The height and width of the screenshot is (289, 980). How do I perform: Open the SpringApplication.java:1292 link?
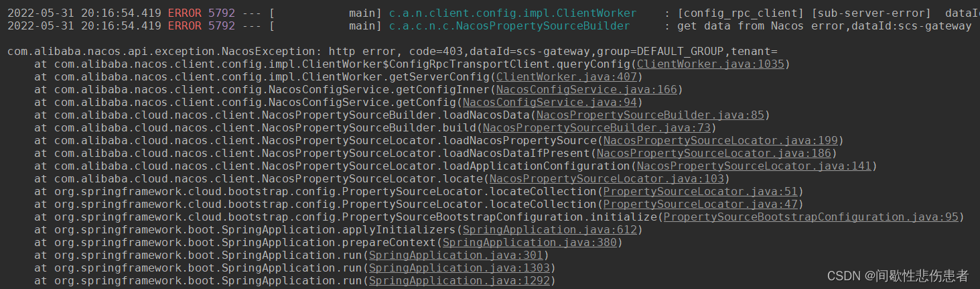tap(459, 281)
